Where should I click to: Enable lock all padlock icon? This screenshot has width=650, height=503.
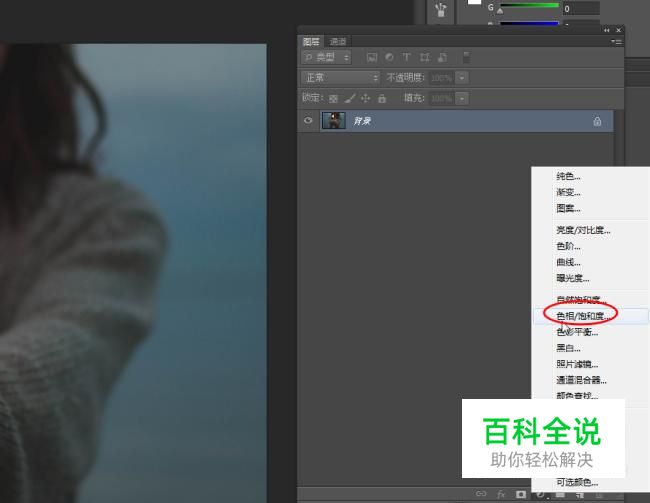click(x=382, y=99)
